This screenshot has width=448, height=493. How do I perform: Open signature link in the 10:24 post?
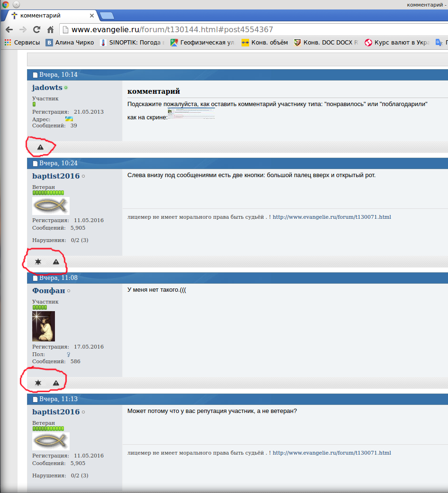pos(332,217)
